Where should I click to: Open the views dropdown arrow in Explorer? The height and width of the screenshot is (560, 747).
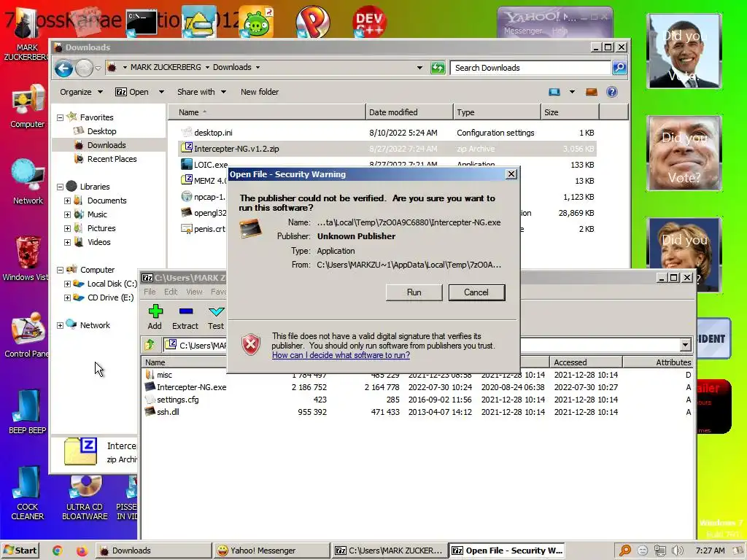pos(572,92)
